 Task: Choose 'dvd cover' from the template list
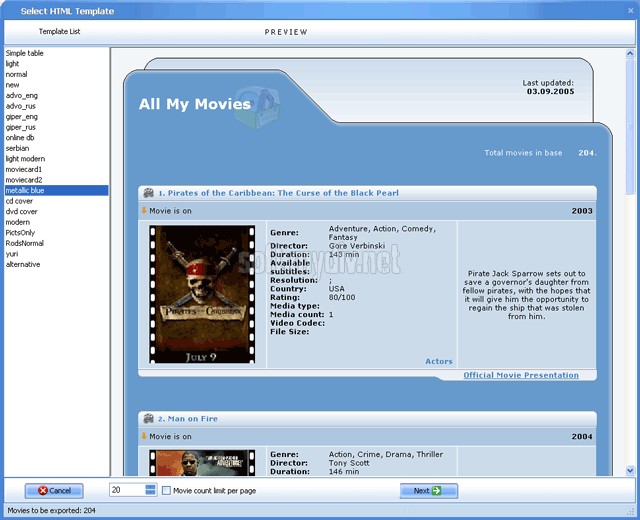pos(21,211)
